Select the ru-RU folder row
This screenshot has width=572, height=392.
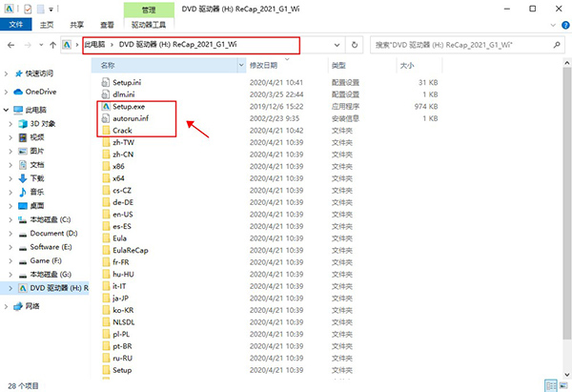coord(266,359)
